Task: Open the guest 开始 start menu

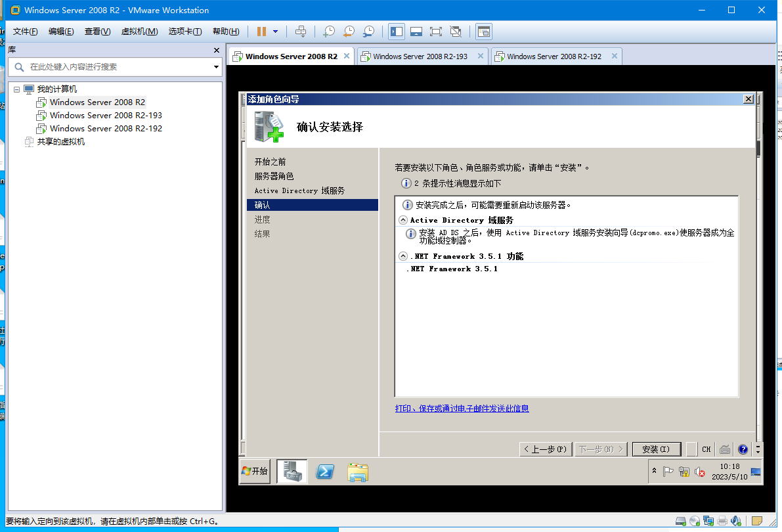Action: 255,471
